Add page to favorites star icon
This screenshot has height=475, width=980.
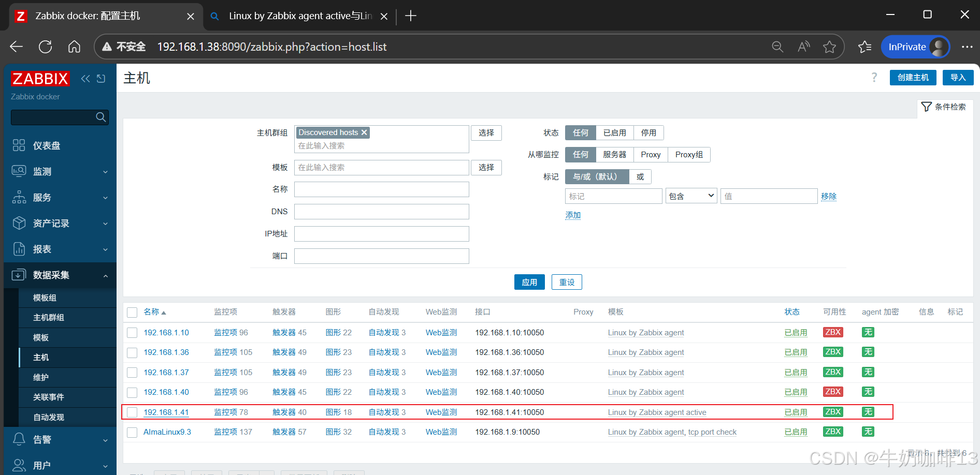coord(830,47)
